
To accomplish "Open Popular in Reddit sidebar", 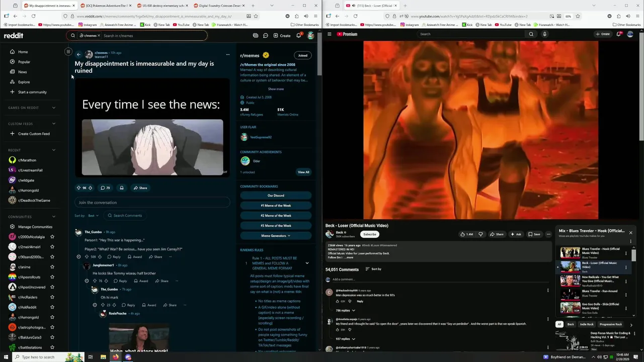I will (24, 62).
